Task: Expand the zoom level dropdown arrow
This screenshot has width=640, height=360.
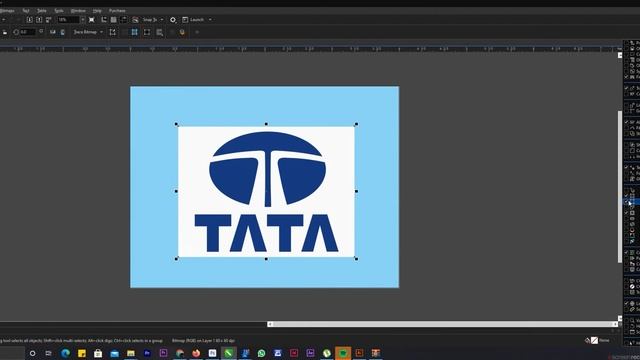Action: 83,20
